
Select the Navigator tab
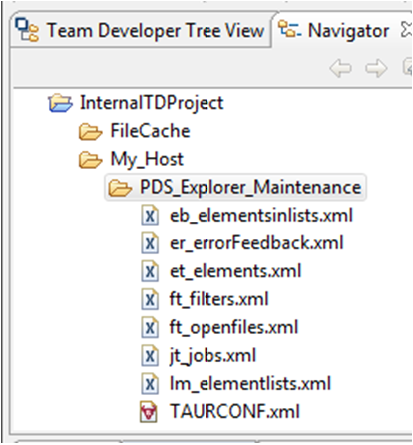tap(348, 31)
